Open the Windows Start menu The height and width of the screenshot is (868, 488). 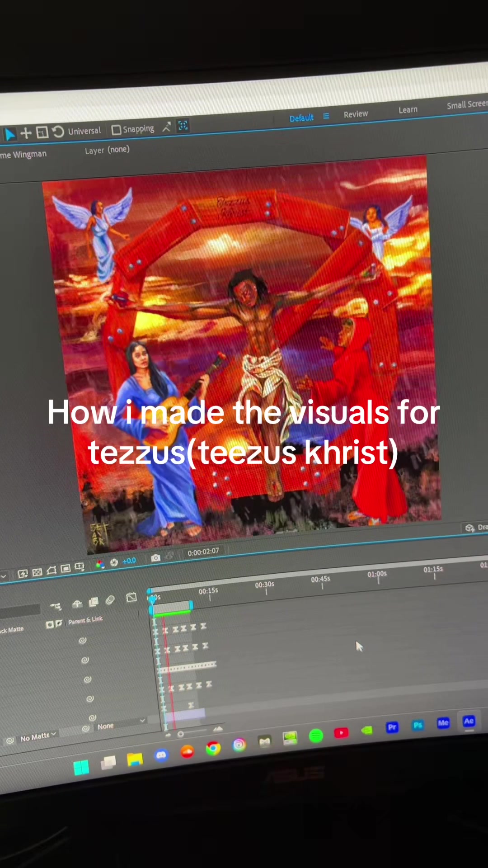coord(81,768)
